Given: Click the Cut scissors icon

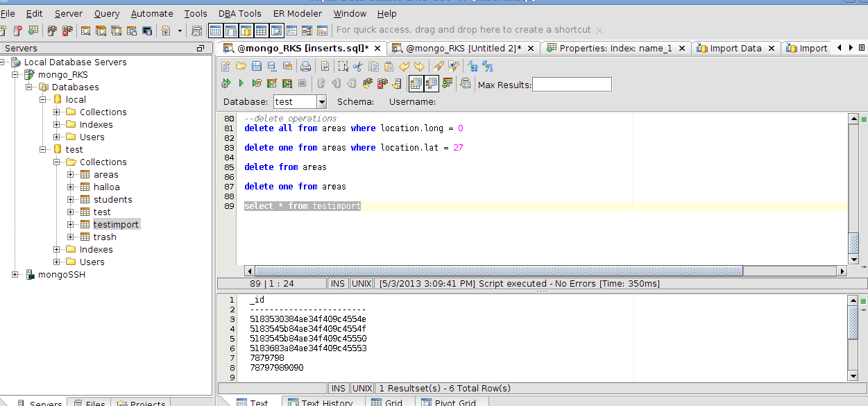Looking at the screenshot, I should 358,67.
